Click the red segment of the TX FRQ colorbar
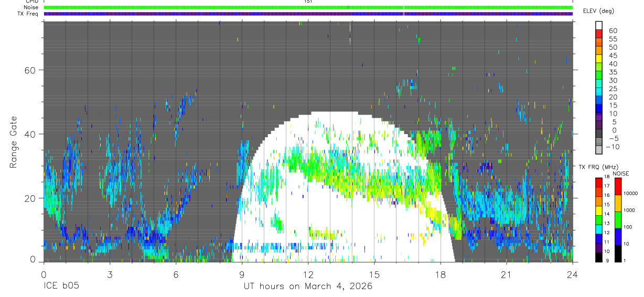644x297 pixels. click(599, 182)
